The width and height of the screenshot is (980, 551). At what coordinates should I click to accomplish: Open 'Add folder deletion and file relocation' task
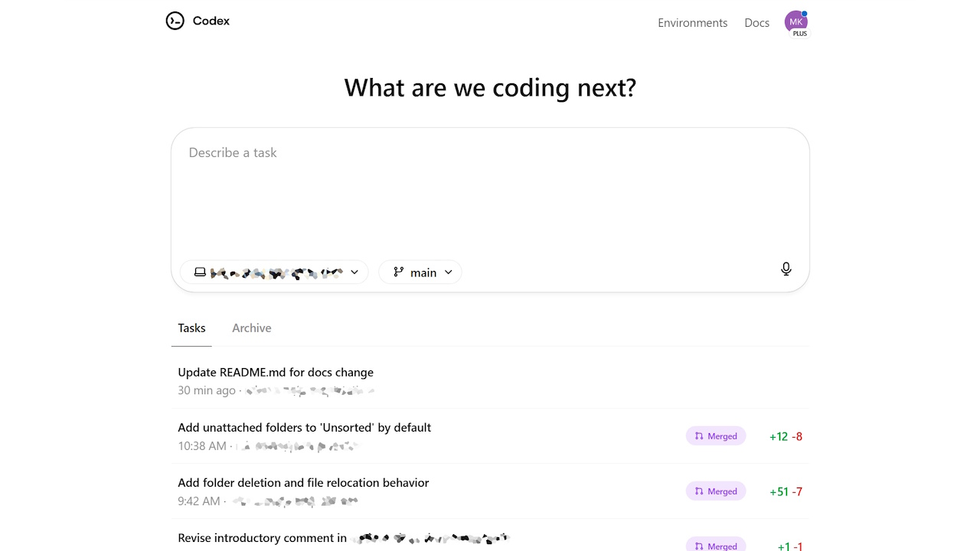[x=303, y=483]
